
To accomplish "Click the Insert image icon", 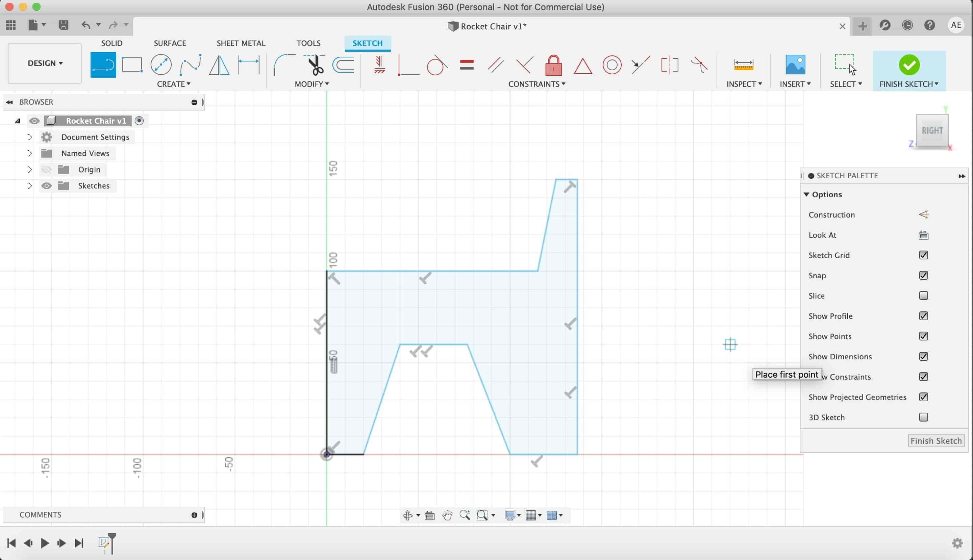I will (795, 65).
